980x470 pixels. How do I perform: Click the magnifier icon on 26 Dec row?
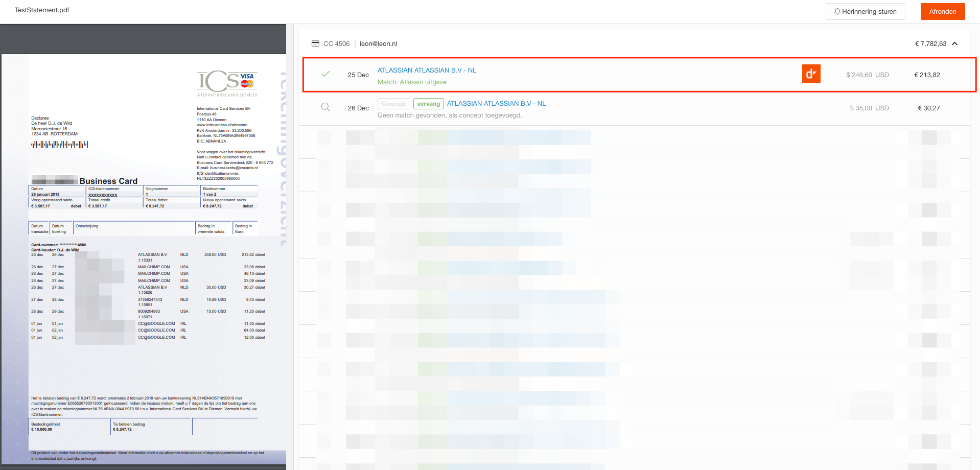[x=325, y=107]
